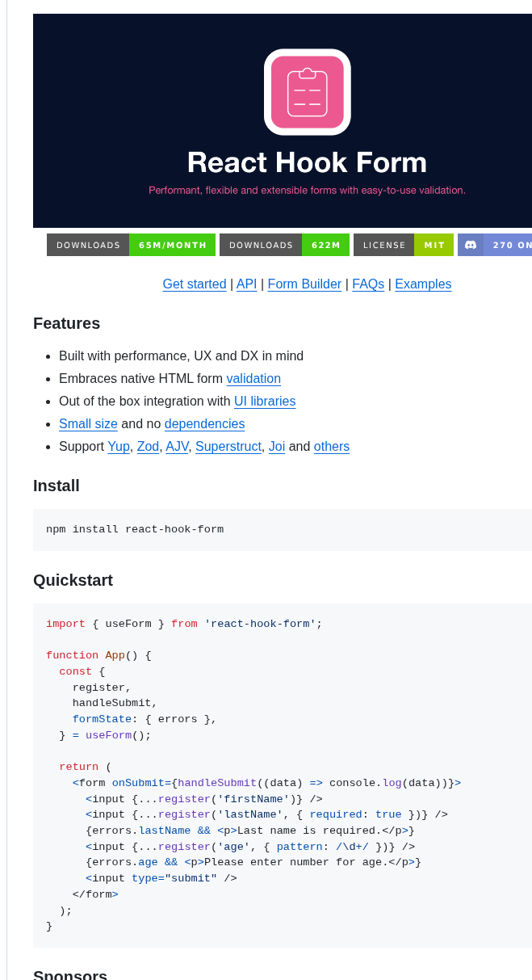Click the Quickstart heading
532x980 pixels.
click(x=73, y=580)
